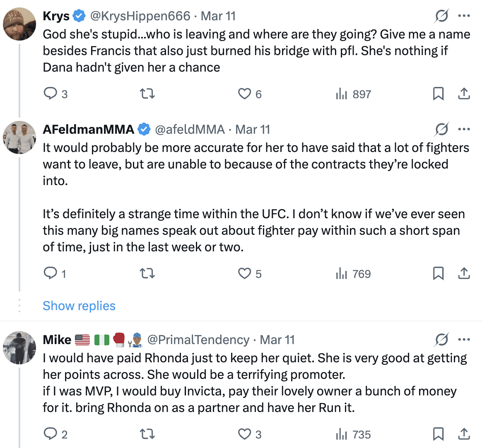The height and width of the screenshot is (448, 482).
Task: Open Grok icon on Krys's tweet
Action: 441,16
